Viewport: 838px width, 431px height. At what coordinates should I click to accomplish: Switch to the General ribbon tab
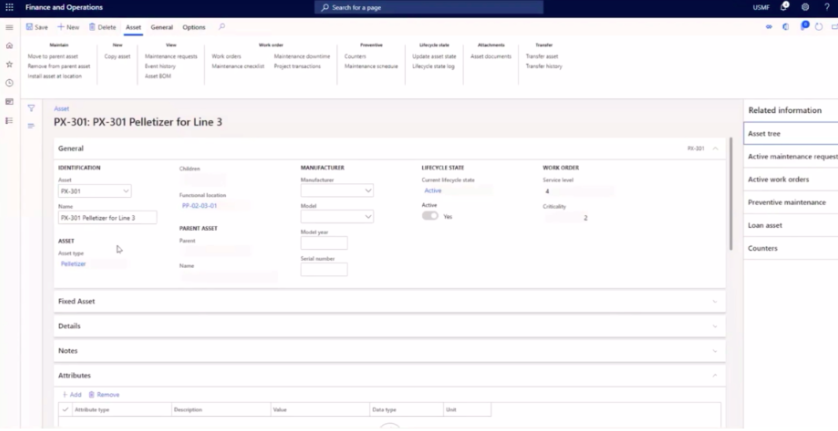(x=161, y=27)
